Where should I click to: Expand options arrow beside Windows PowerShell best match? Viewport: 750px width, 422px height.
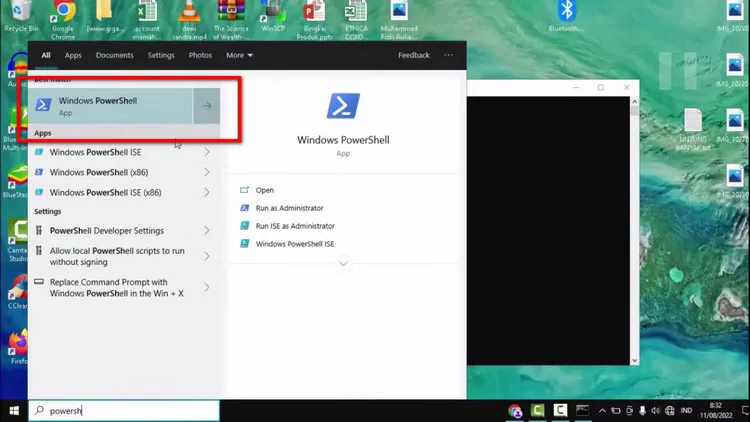coord(207,106)
